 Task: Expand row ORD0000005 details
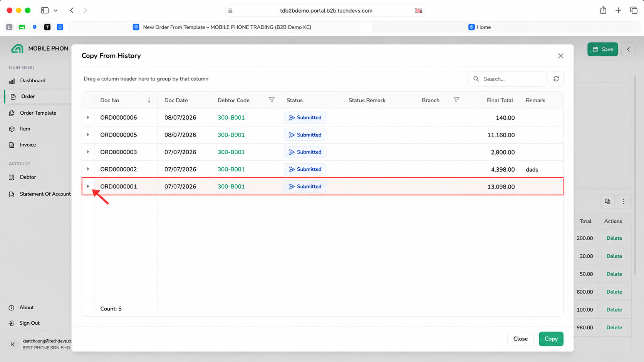[88, 135]
